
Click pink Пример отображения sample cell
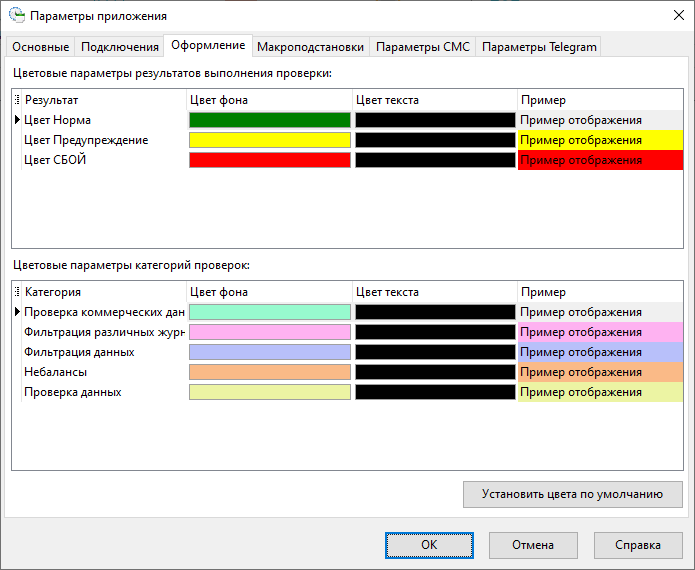pos(600,332)
